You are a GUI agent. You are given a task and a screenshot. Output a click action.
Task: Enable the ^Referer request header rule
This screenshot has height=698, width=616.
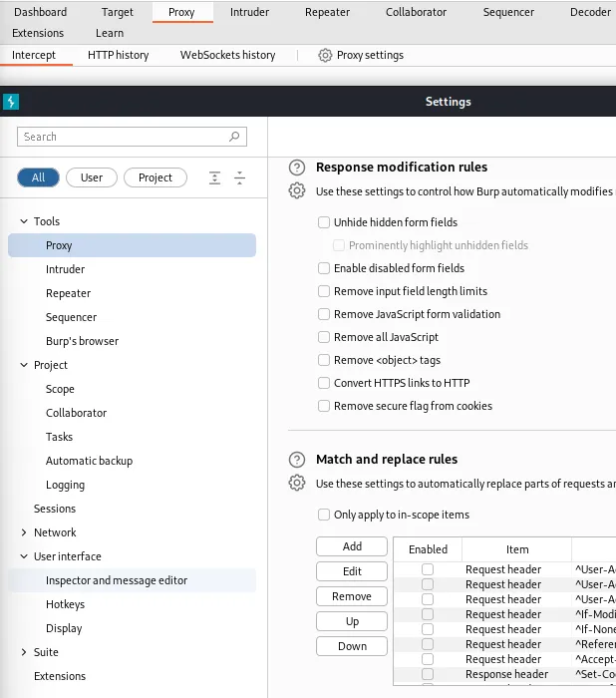[428, 644]
